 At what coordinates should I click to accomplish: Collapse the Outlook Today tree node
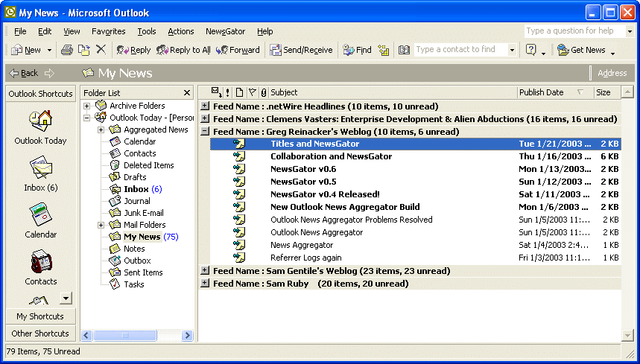86,118
